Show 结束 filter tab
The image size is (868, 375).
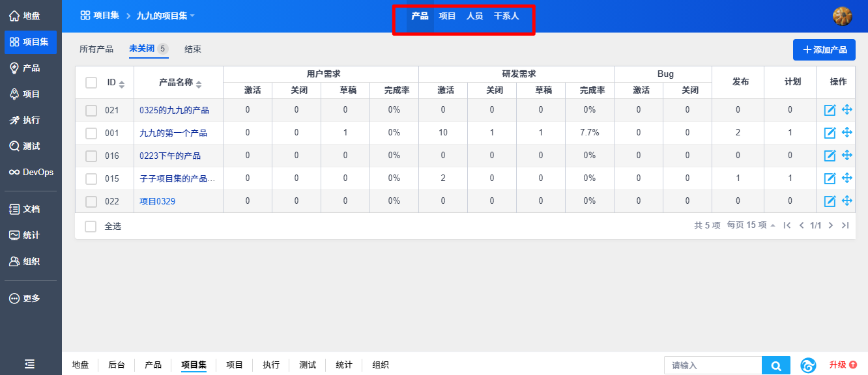tap(193, 49)
